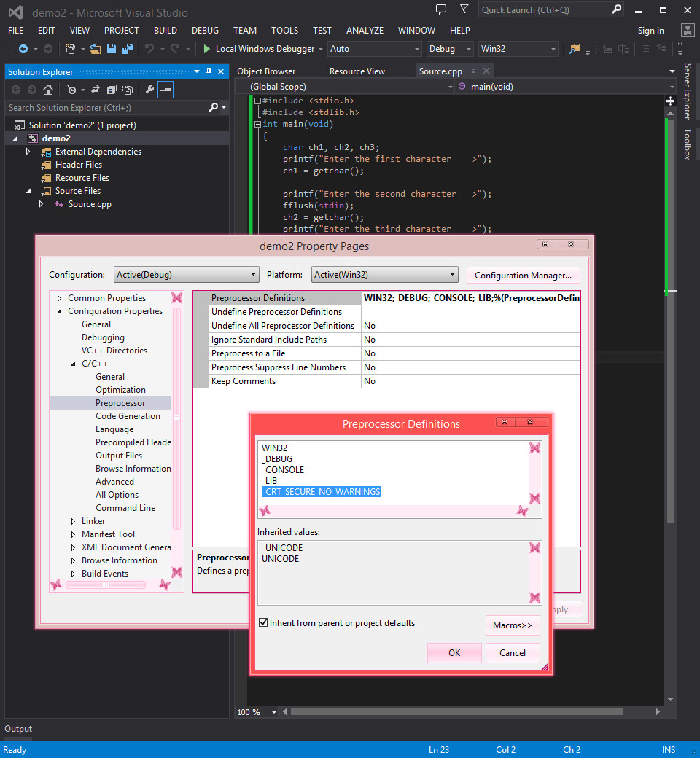Click the Properties wrench icon in Solution Explorer
700x758 pixels.
point(149,90)
